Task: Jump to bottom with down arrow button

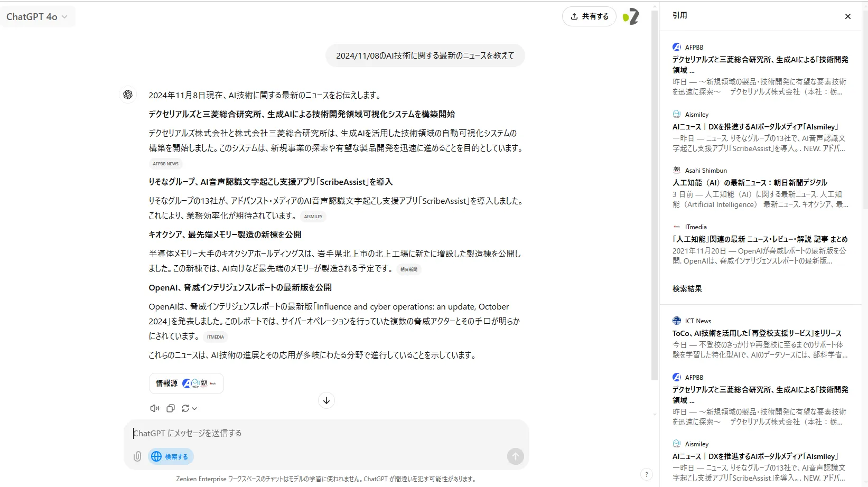Action: click(326, 400)
